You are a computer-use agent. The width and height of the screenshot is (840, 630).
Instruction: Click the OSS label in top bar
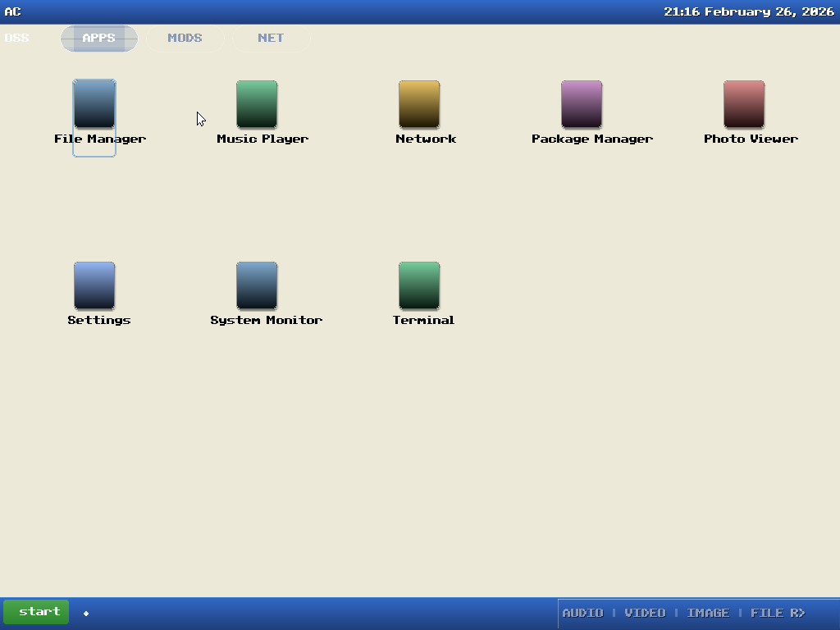[x=16, y=39]
